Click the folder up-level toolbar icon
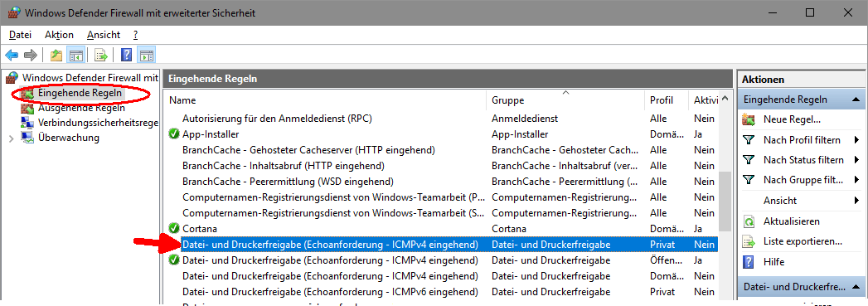 point(56,55)
